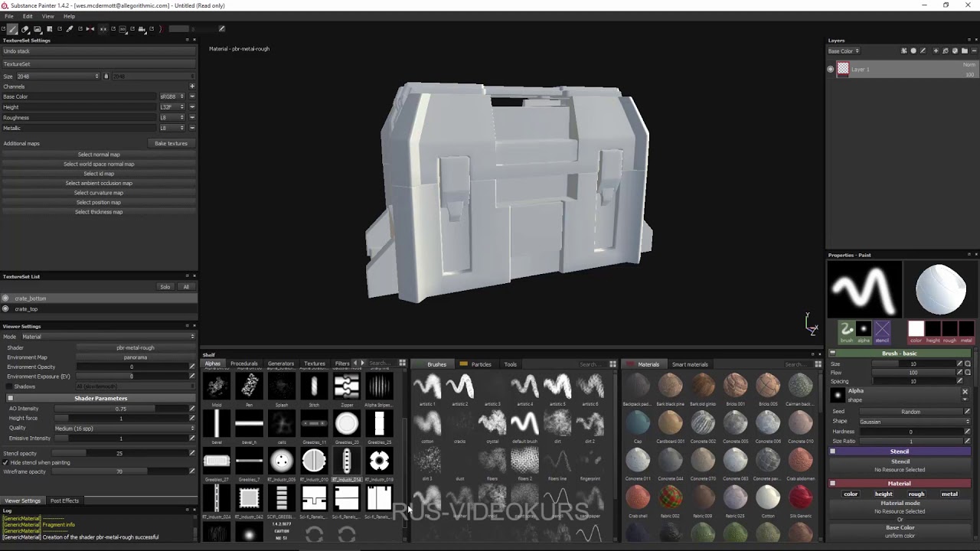
Task: Click the All button
Action: pyautogui.click(x=186, y=287)
